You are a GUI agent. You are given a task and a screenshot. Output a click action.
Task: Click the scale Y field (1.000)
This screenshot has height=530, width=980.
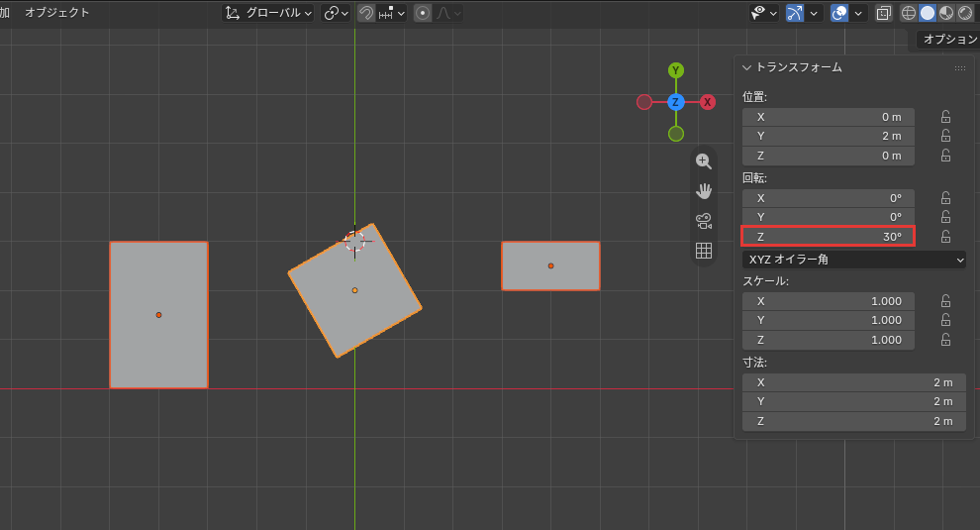(829, 320)
